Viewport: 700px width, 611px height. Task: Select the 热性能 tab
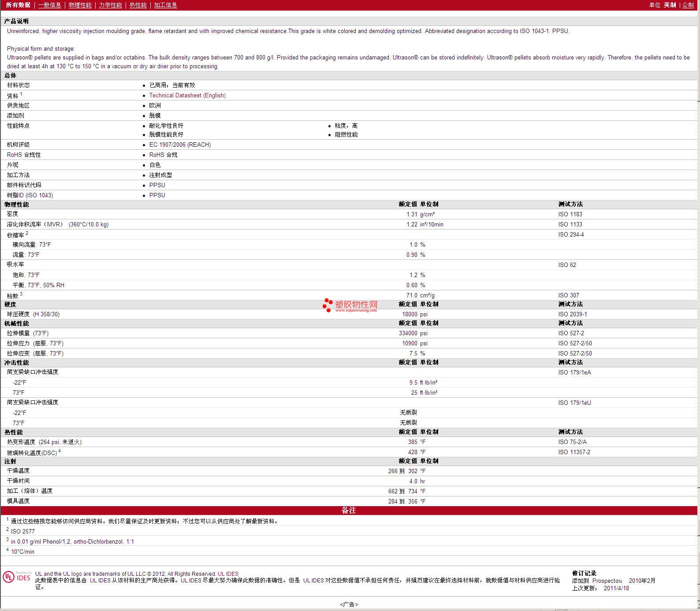click(x=138, y=5)
